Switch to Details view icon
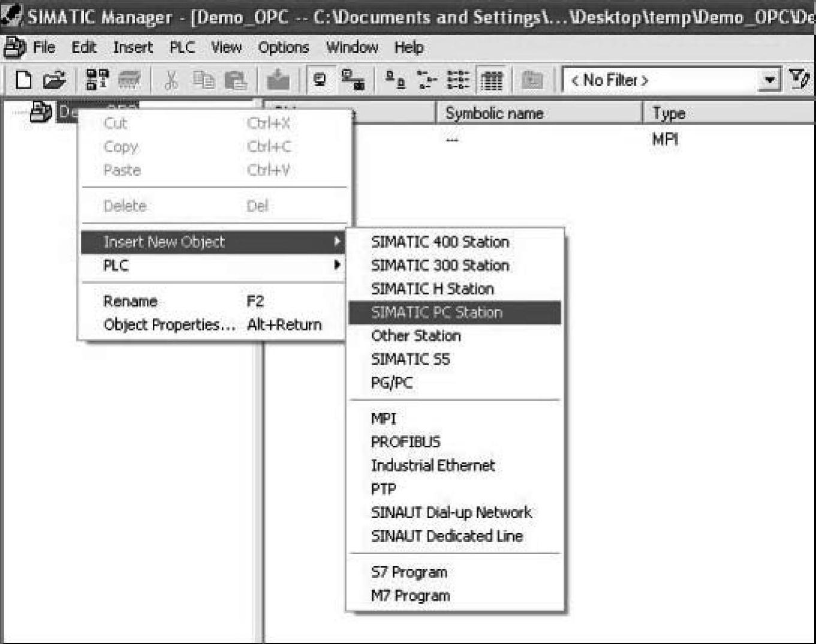 tap(492, 80)
